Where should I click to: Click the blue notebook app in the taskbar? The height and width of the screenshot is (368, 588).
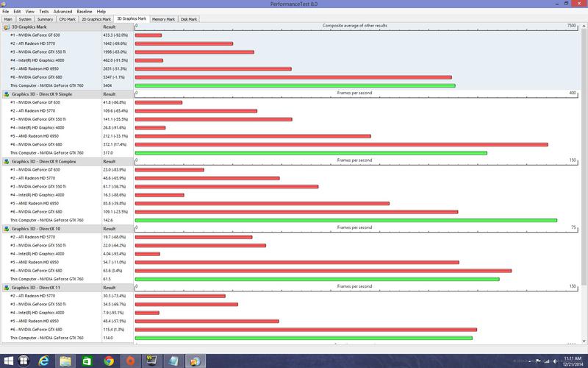(173, 361)
